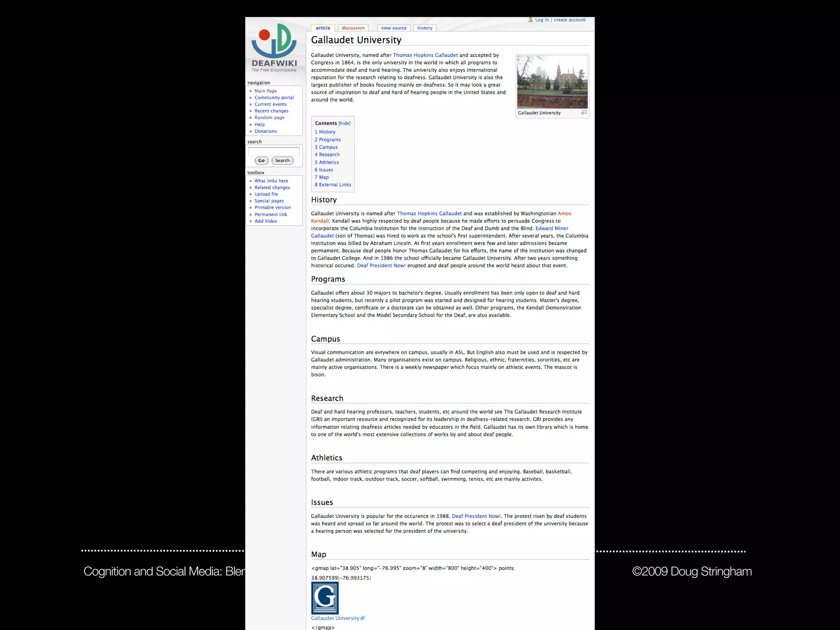840x630 pixels.
Task: Click the user icon beside Log in
Action: [530, 19]
